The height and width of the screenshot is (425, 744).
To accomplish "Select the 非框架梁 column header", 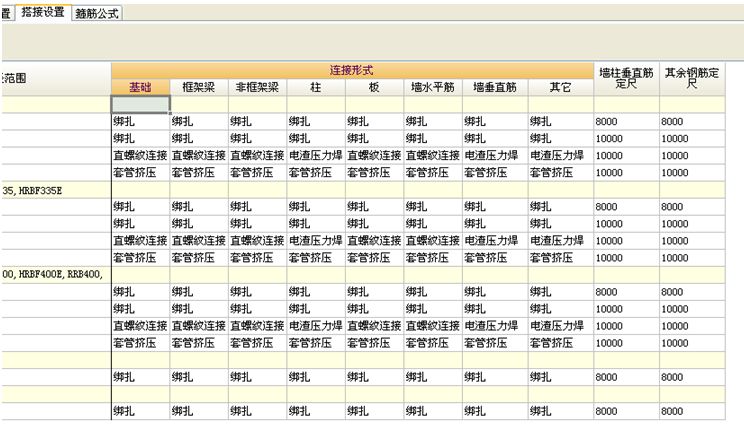I will tap(257, 87).
